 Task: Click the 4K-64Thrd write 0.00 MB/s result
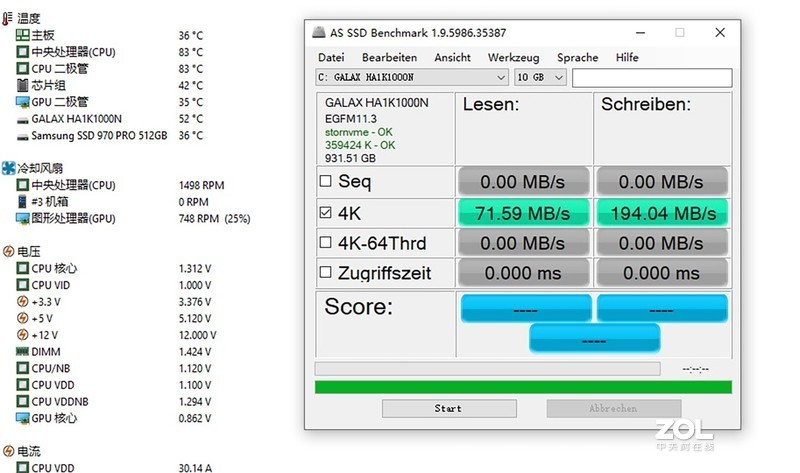click(x=662, y=243)
